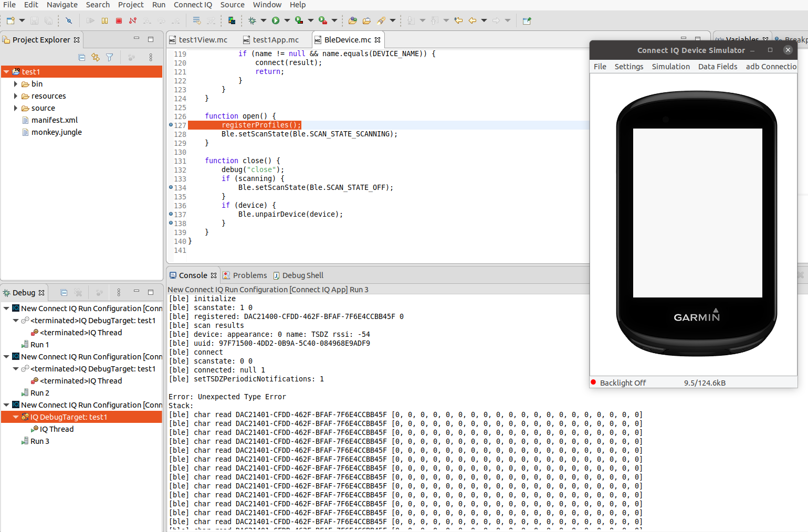808x532 pixels.
Task: Click the Search flashlight icon
Action: [x=381, y=20]
